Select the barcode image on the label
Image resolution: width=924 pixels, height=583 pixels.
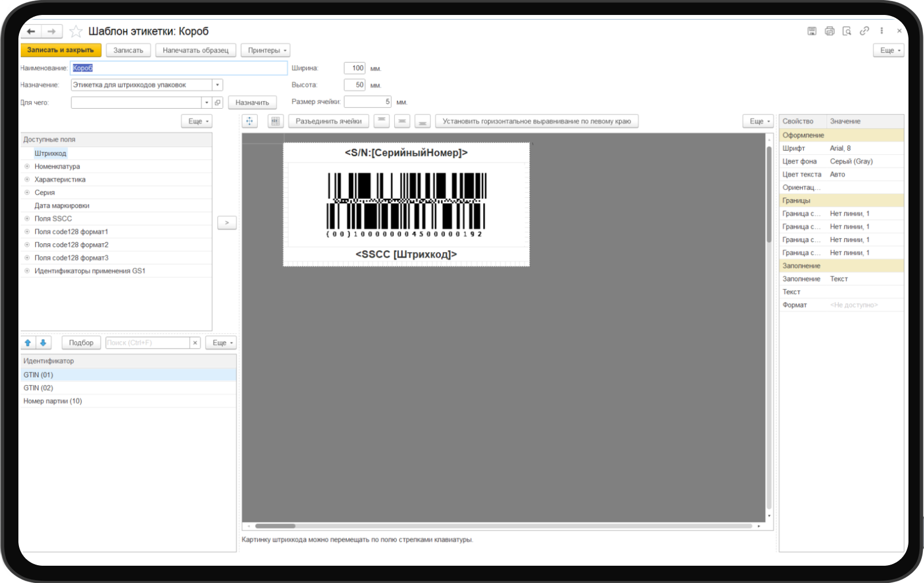coord(406,205)
